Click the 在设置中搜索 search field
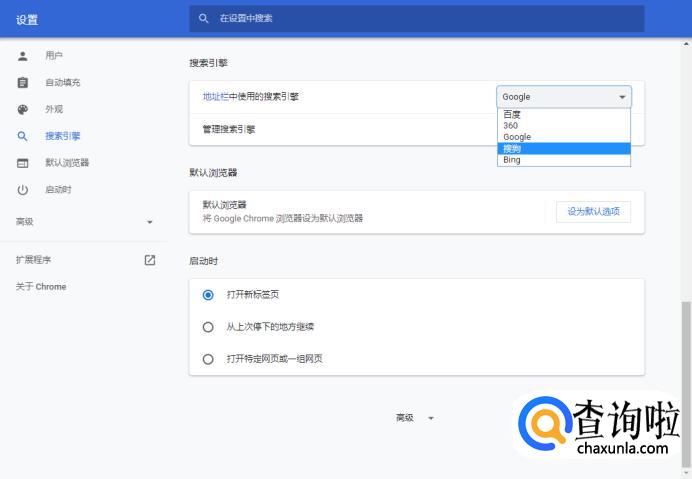 click(417, 19)
